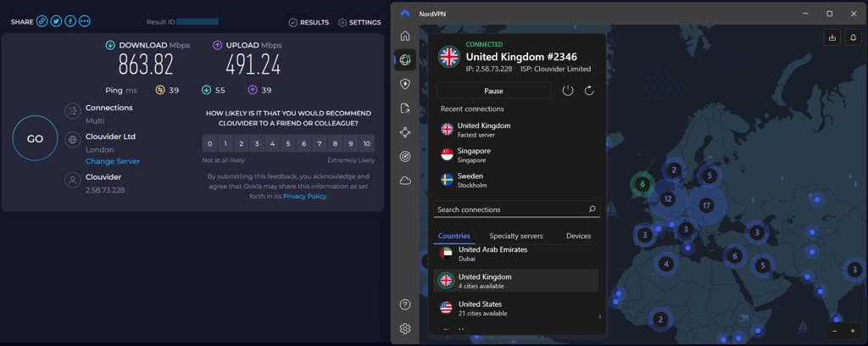
Task: Click the disconnect power icon
Action: [568, 91]
